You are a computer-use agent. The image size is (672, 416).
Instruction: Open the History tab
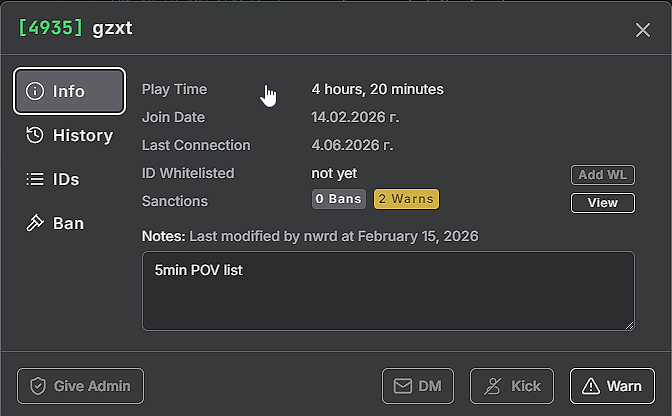(83, 135)
